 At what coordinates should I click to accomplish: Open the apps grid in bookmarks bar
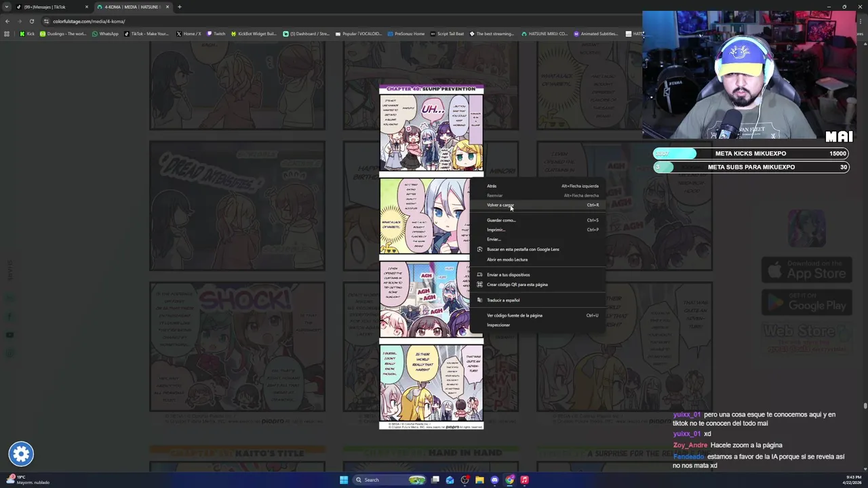pyautogui.click(x=7, y=34)
